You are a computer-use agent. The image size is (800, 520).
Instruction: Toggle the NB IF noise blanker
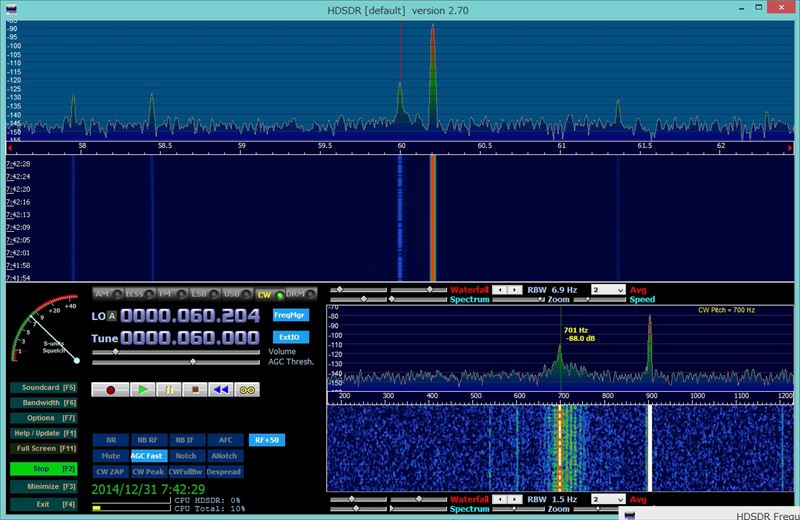186,440
